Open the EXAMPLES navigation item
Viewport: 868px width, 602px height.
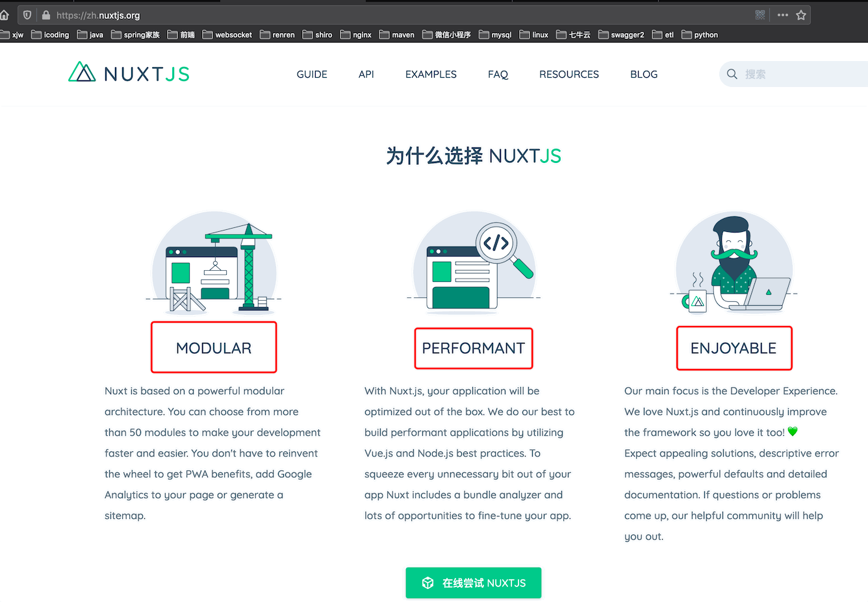click(x=431, y=74)
